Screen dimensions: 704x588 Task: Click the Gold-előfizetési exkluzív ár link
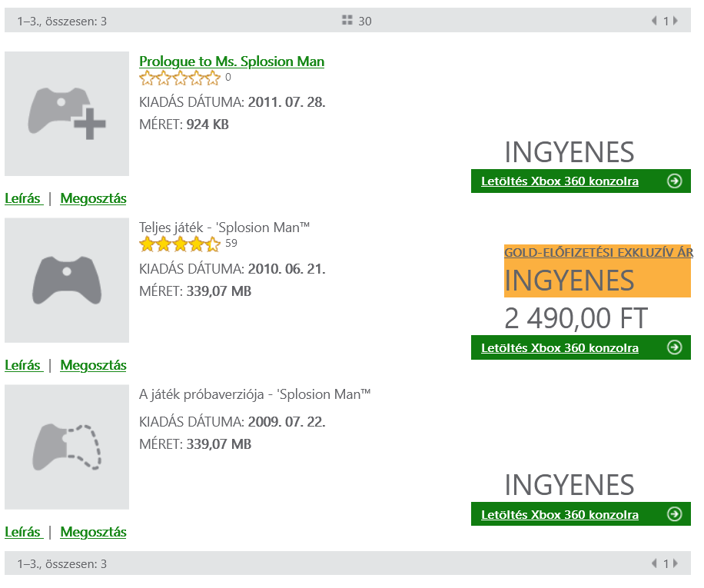pyautogui.click(x=599, y=252)
